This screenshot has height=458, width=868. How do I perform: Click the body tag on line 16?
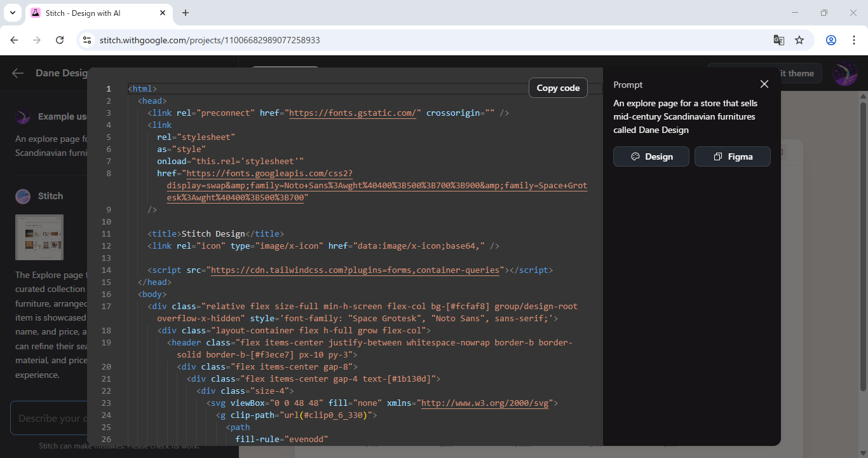point(152,295)
